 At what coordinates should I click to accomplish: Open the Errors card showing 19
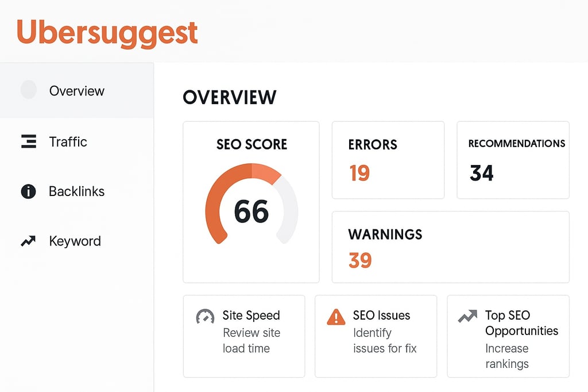pyautogui.click(x=388, y=160)
